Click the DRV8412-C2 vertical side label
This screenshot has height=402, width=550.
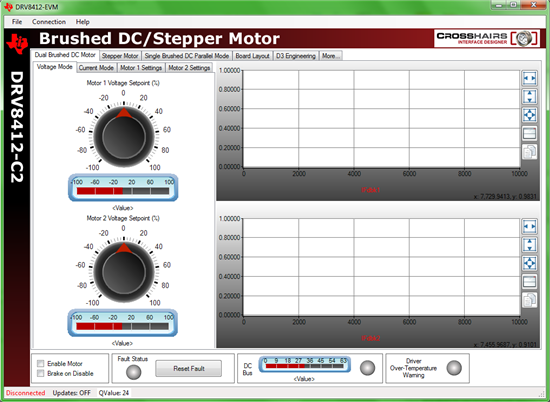coord(16,127)
